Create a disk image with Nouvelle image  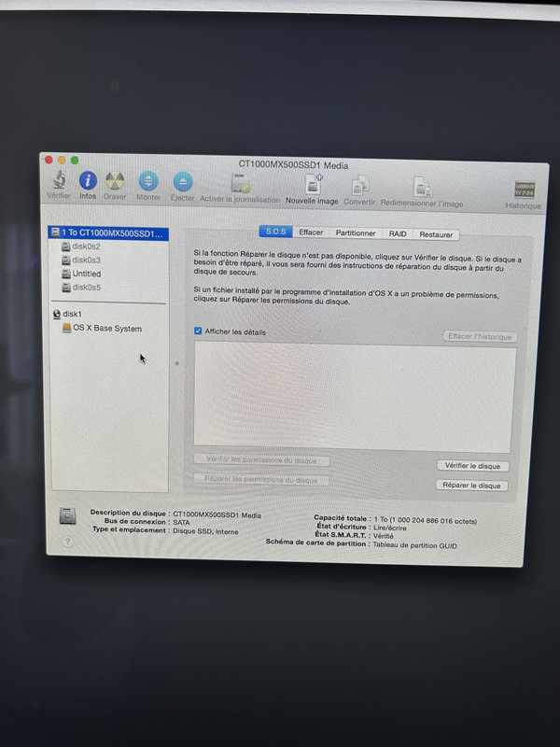(x=313, y=184)
